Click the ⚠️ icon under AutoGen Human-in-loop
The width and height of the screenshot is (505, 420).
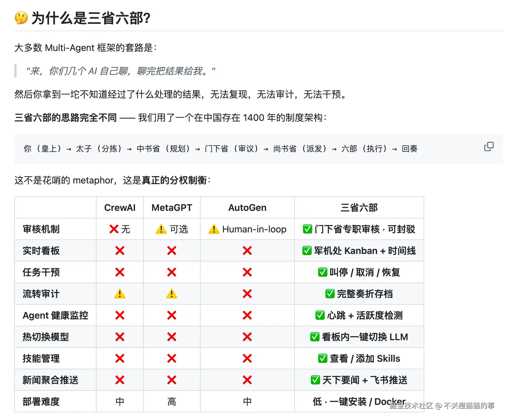coord(214,229)
